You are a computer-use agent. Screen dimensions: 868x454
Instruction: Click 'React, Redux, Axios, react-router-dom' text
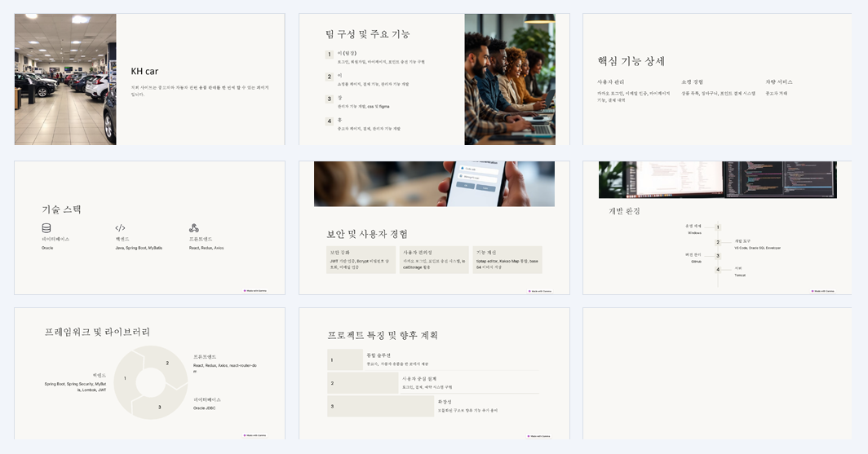225,368
